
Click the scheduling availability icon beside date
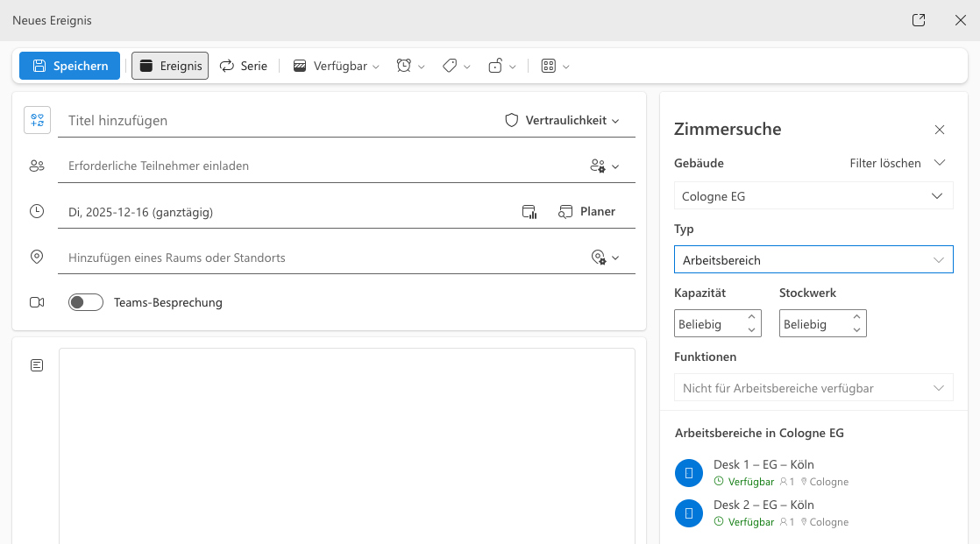pyautogui.click(x=529, y=212)
